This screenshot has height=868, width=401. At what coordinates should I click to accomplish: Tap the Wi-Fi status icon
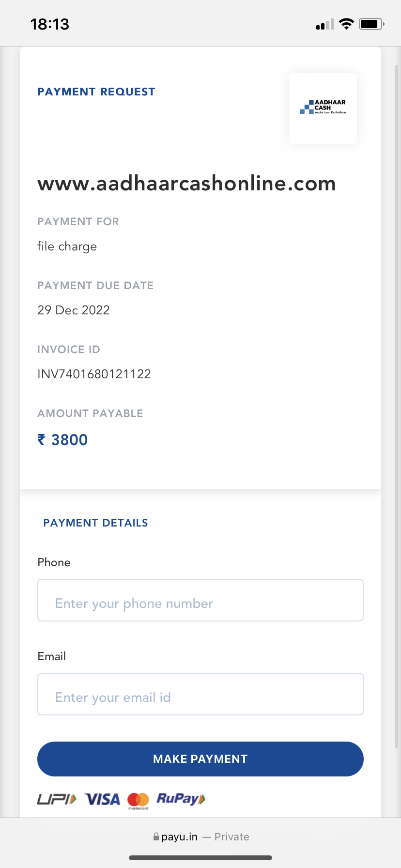pyautogui.click(x=346, y=24)
